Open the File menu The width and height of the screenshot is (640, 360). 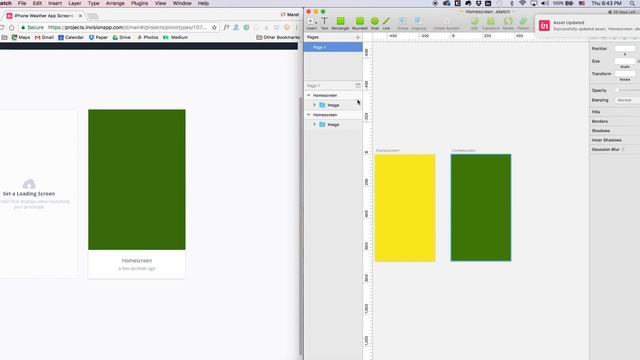click(22, 3)
